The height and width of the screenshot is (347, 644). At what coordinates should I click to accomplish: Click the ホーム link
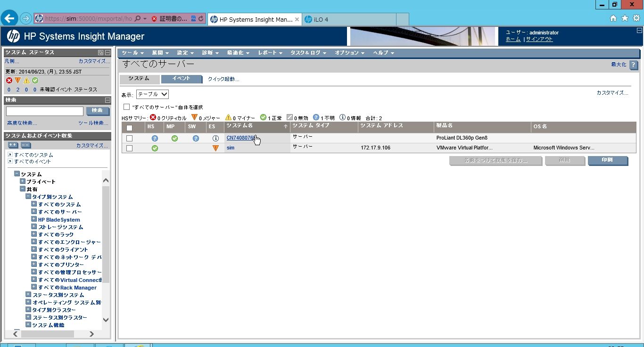513,39
